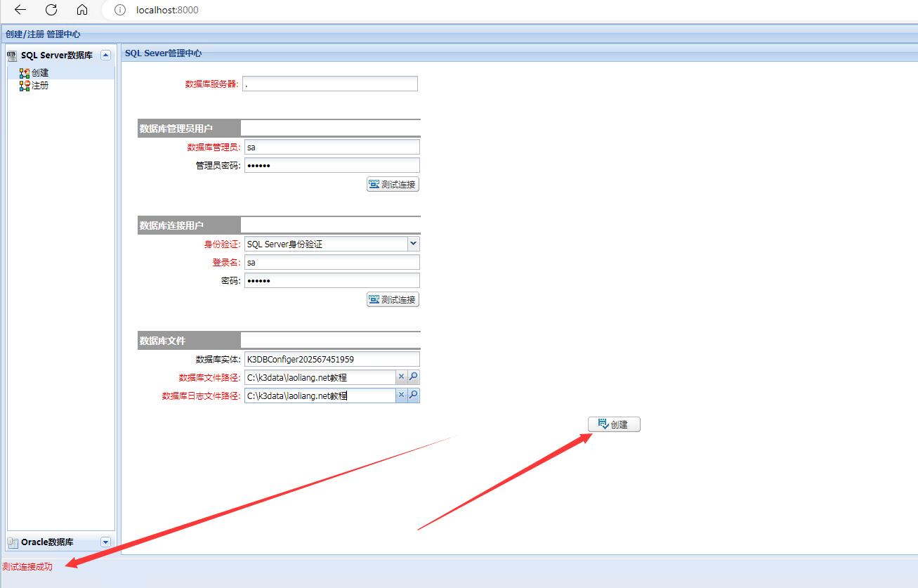Open the 身份验证 dropdown arrow
Image resolution: width=918 pixels, height=588 pixels.
[x=413, y=244]
